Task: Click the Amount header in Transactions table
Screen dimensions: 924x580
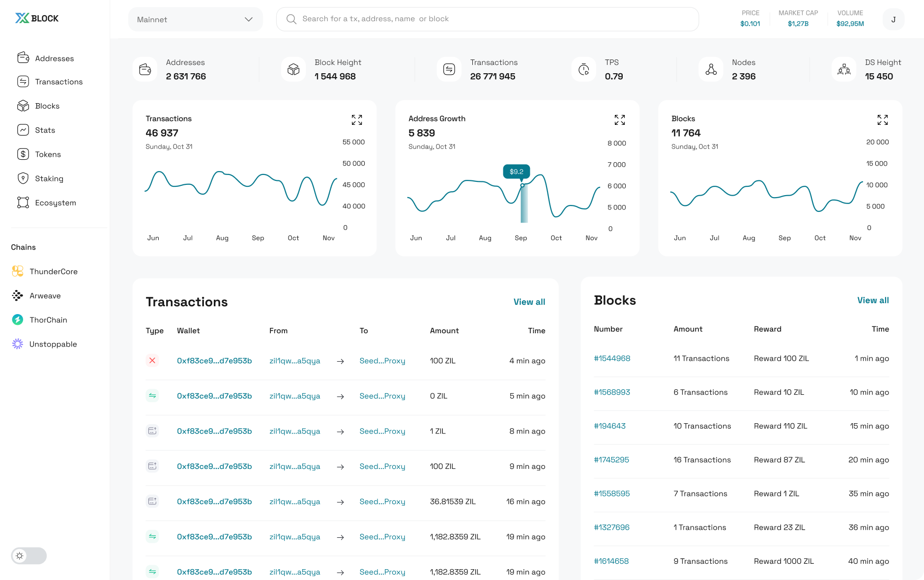Action: (x=444, y=331)
